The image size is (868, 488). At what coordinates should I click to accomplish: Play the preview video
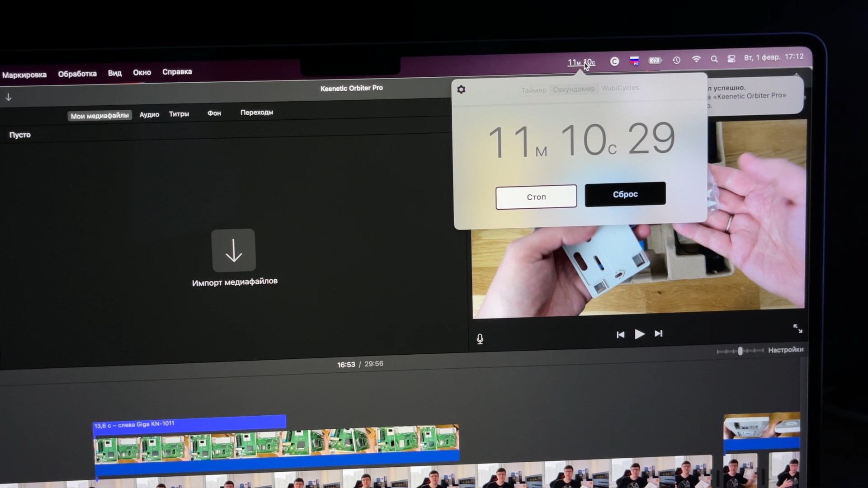pyautogui.click(x=639, y=334)
